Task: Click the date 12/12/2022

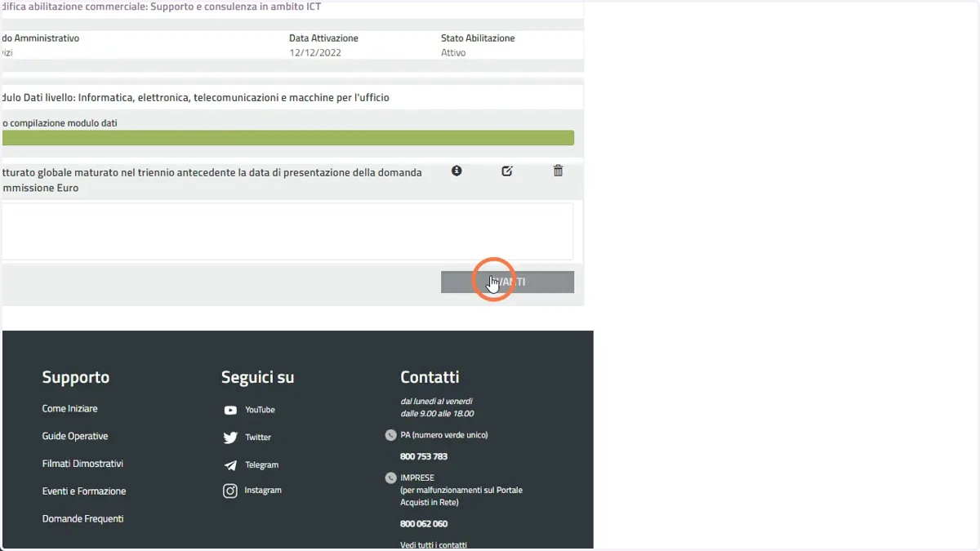Action: (315, 53)
